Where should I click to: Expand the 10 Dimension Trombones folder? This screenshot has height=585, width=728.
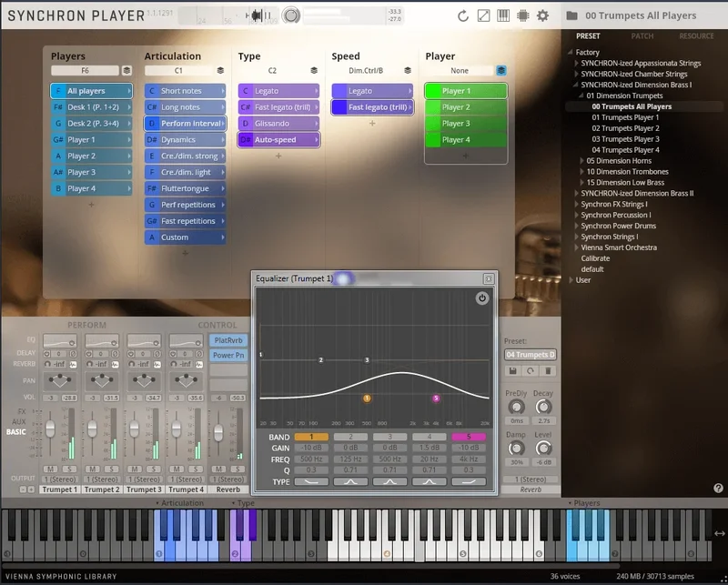pos(581,171)
